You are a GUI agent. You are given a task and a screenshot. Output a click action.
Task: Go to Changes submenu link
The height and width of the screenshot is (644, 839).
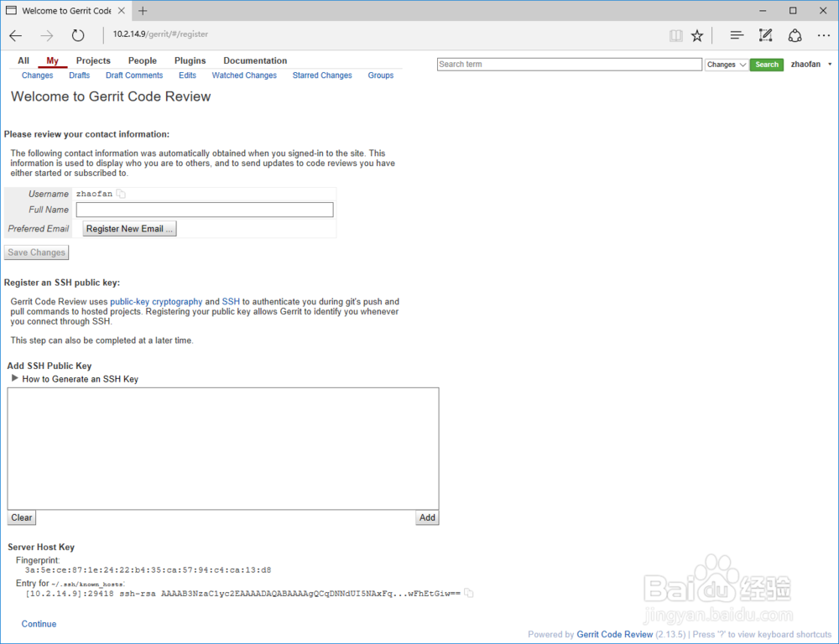38,75
